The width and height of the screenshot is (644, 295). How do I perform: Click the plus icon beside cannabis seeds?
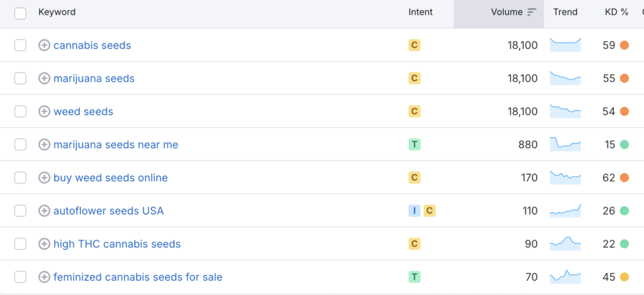coord(45,45)
